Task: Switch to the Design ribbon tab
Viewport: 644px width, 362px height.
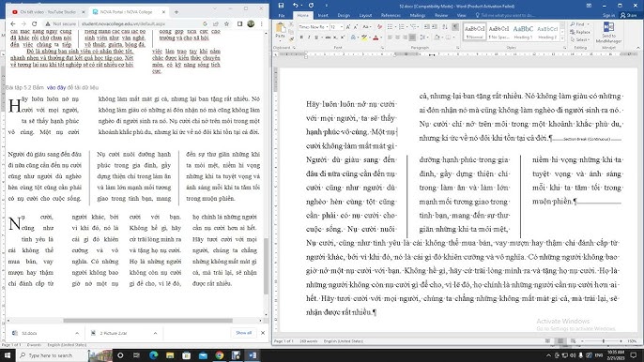Action: [x=344, y=15]
